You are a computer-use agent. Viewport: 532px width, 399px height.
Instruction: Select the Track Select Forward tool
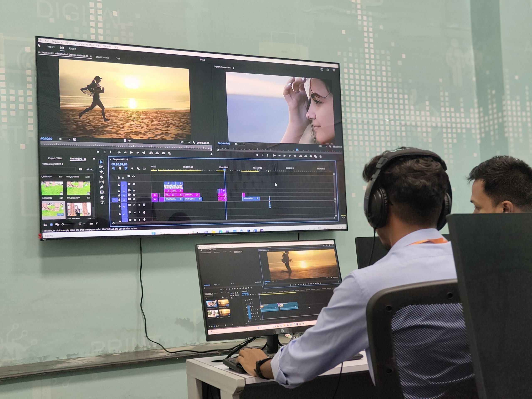pos(101,167)
